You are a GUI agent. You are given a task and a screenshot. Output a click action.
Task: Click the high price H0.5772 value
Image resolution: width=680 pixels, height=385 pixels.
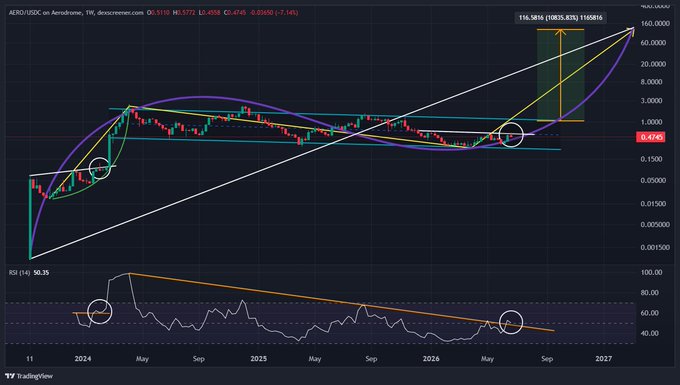(184, 13)
